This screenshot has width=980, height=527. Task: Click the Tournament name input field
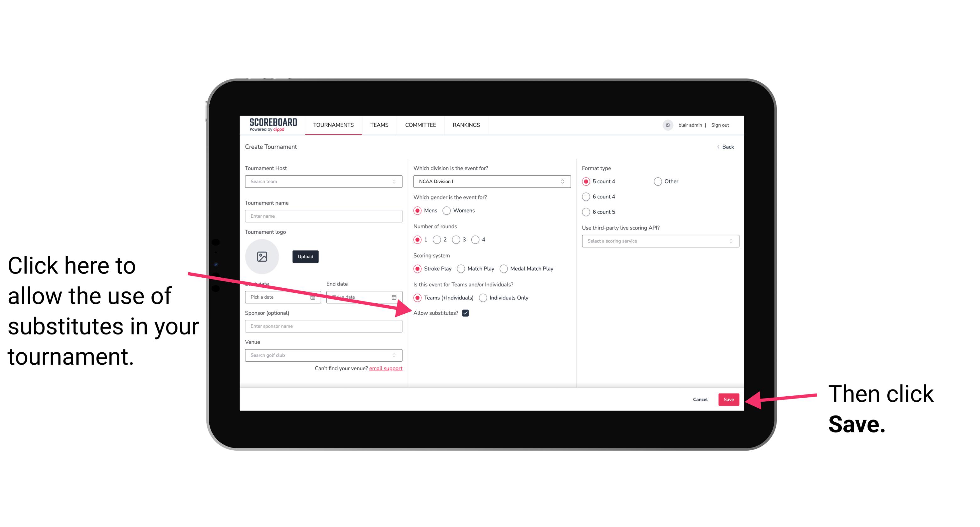323,215
